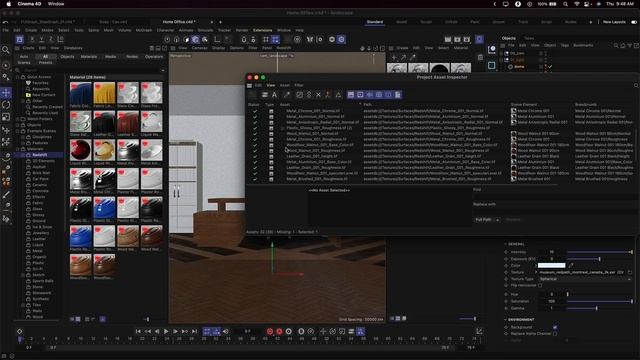Image resolution: width=640 pixels, height=360 pixels.
Task: Toggle the Y axis lock icon
Action: 41,39
